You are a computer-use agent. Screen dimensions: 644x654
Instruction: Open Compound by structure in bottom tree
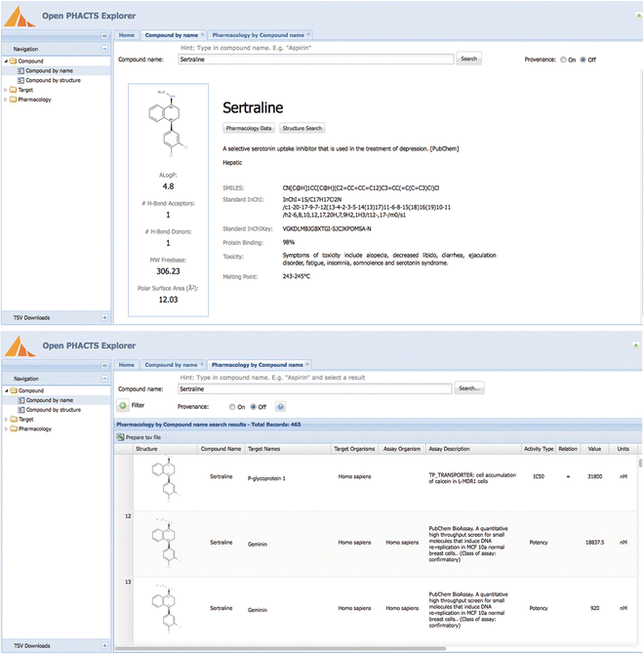click(x=54, y=410)
